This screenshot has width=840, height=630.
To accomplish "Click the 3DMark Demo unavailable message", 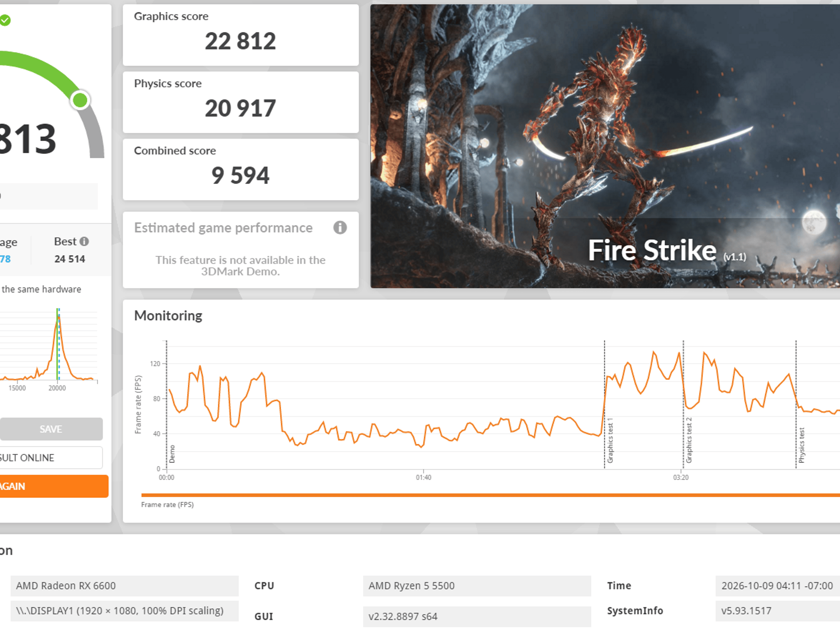I will pyautogui.click(x=240, y=266).
